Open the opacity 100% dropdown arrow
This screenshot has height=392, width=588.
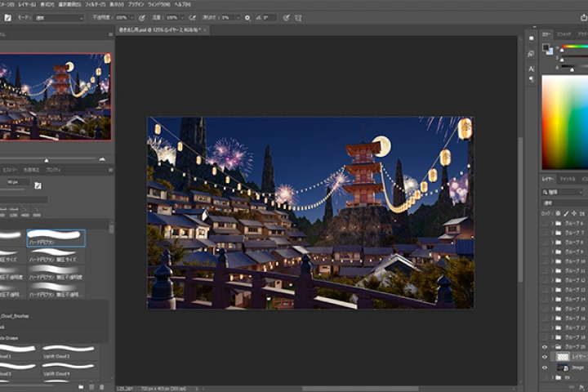tap(131, 18)
